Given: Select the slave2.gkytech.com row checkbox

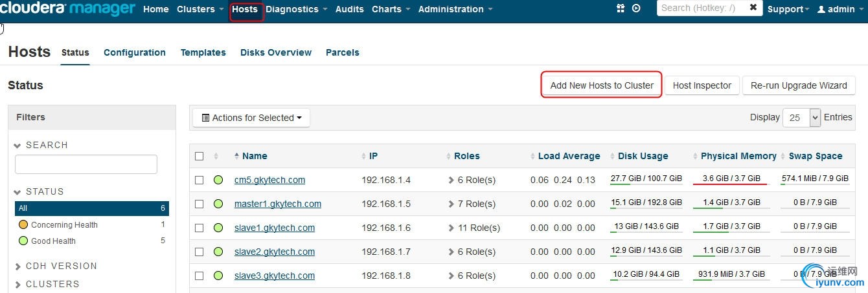Looking at the screenshot, I should (x=200, y=252).
